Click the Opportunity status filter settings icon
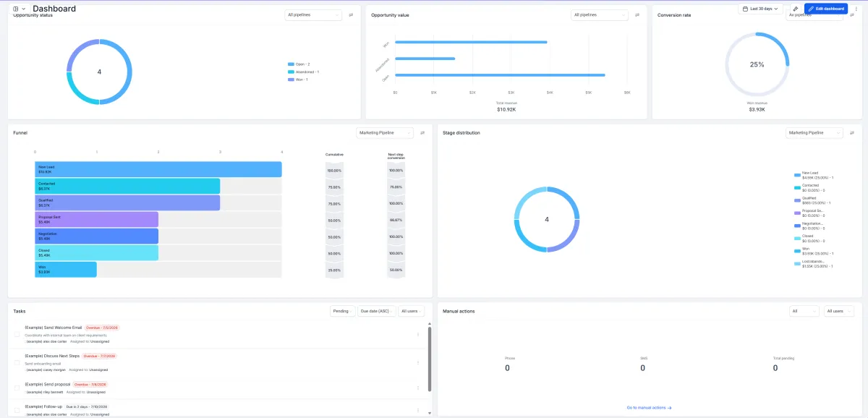Screen dimensions: 868x418 [351, 14]
